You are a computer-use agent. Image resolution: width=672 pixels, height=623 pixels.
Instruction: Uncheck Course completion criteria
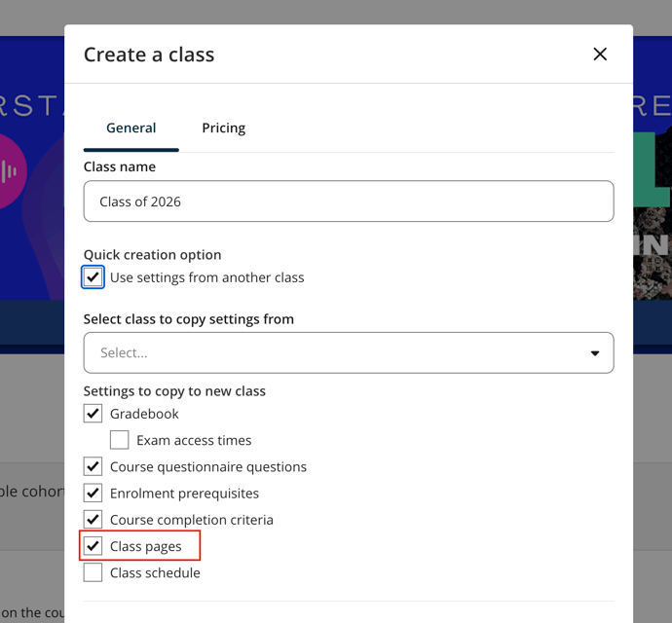(x=93, y=520)
